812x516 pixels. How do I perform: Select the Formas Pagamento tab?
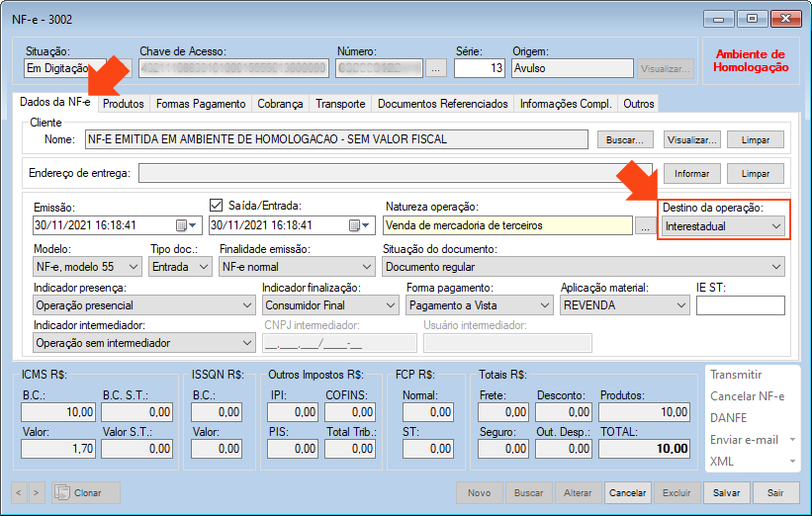(x=201, y=104)
